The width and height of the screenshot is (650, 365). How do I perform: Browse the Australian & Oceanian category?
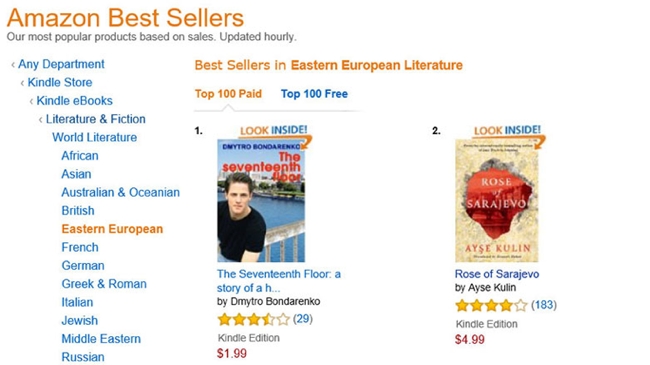[121, 192]
